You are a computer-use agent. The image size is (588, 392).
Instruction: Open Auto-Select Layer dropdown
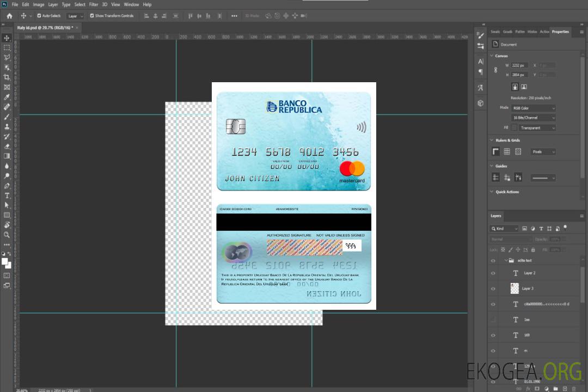coord(75,16)
